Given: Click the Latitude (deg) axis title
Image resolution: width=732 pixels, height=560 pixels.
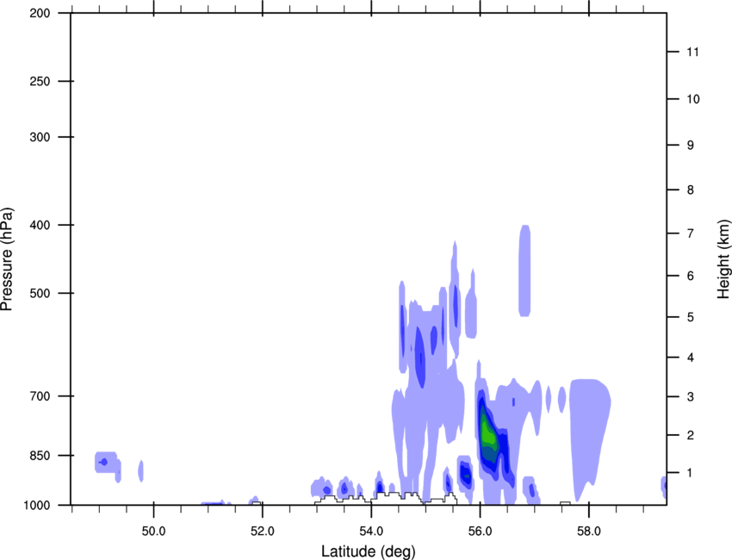Looking at the screenshot, I should click(x=369, y=551).
